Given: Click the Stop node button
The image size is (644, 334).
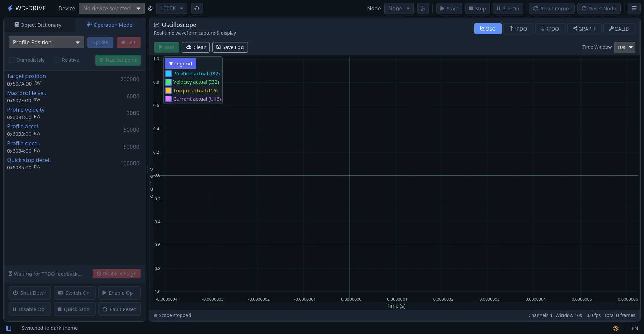Looking at the screenshot, I should click(477, 8).
